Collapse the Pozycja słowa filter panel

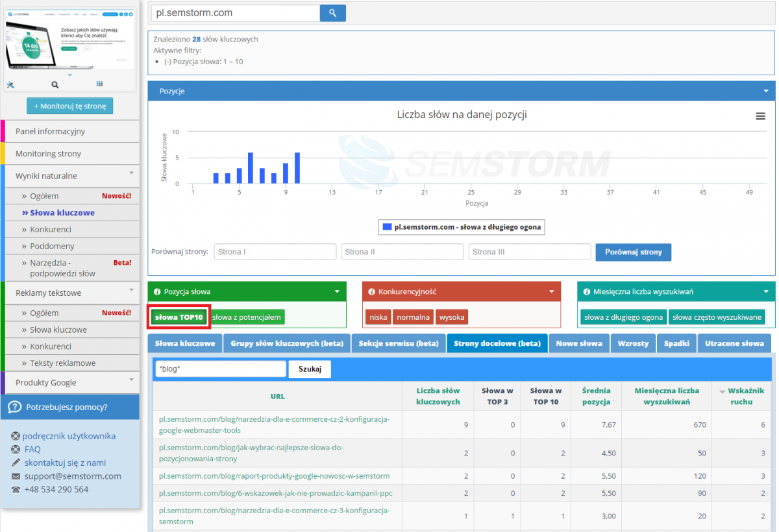[x=337, y=292]
